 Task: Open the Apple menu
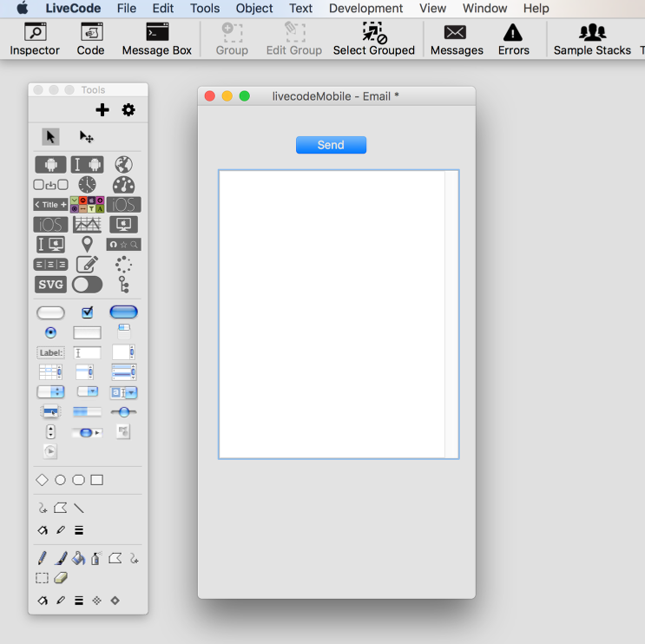(23, 8)
